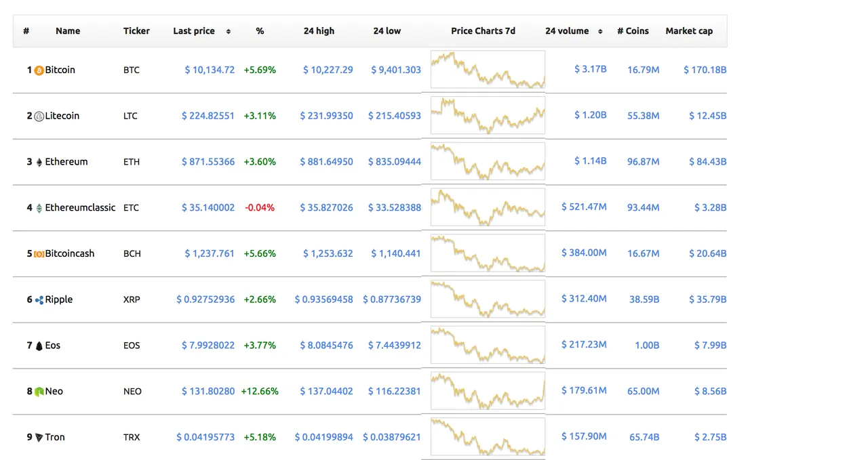Click the # Coins column header
The image size is (868, 460).
point(633,31)
